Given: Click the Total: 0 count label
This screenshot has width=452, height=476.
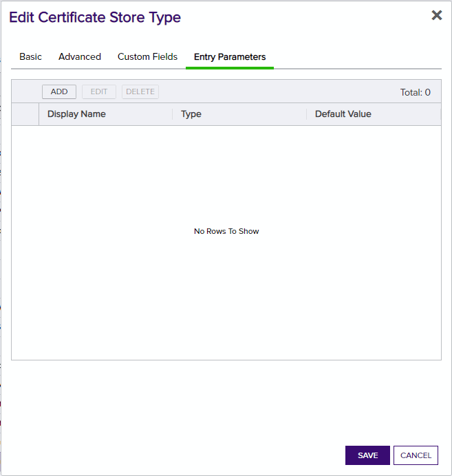Looking at the screenshot, I should 415,92.
